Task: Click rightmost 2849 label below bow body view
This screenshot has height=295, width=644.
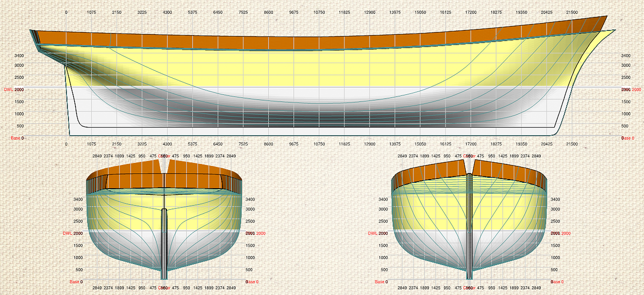Action: (x=536, y=288)
